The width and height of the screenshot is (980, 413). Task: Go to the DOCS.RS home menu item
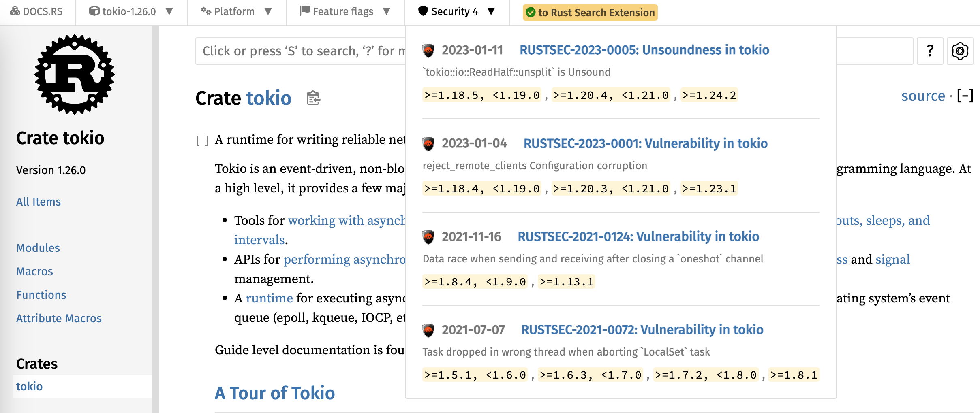36,11
